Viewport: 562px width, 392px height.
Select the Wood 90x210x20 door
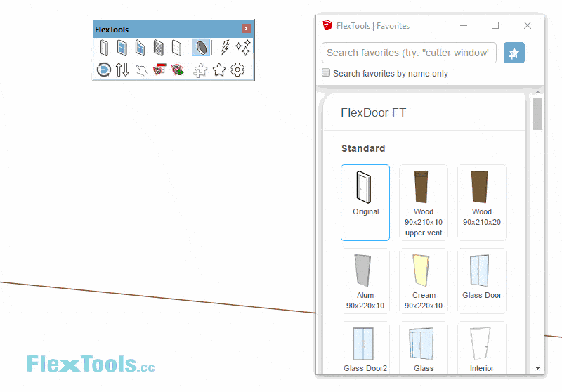(482, 202)
